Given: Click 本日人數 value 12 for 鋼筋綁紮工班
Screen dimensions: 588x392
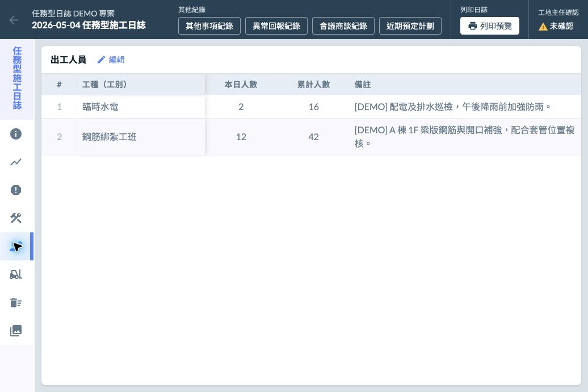Looking at the screenshot, I should [241, 137].
